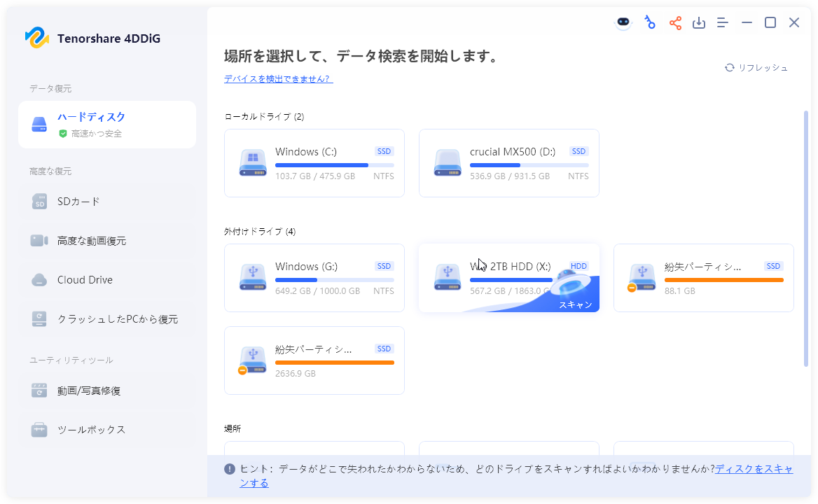Click the 88.1 GB lost partition drive icon
The width and height of the screenshot is (818, 504).
[x=642, y=277]
